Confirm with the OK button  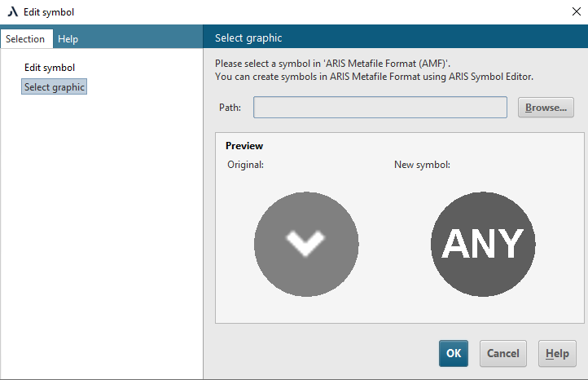454,354
